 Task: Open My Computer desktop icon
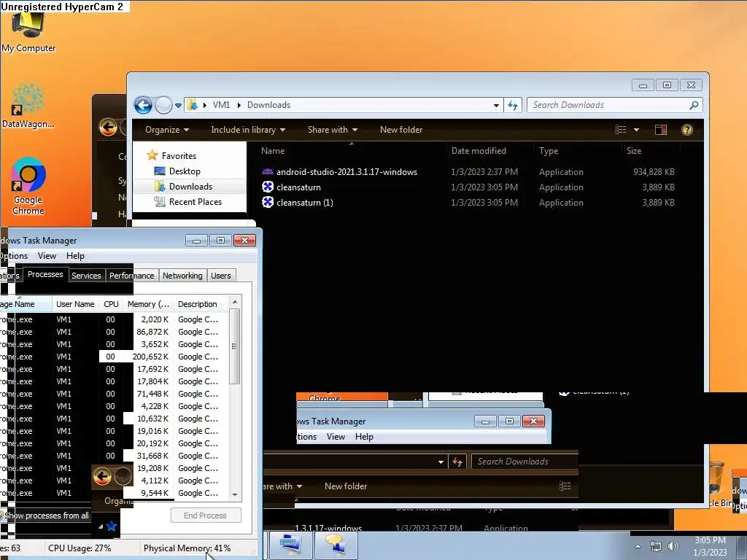click(28, 32)
